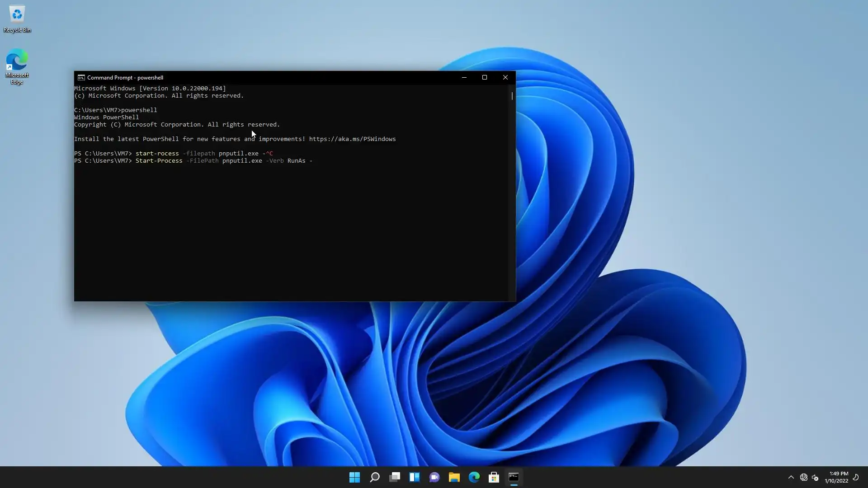
Task: Open Task View on taskbar
Action: tap(395, 477)
